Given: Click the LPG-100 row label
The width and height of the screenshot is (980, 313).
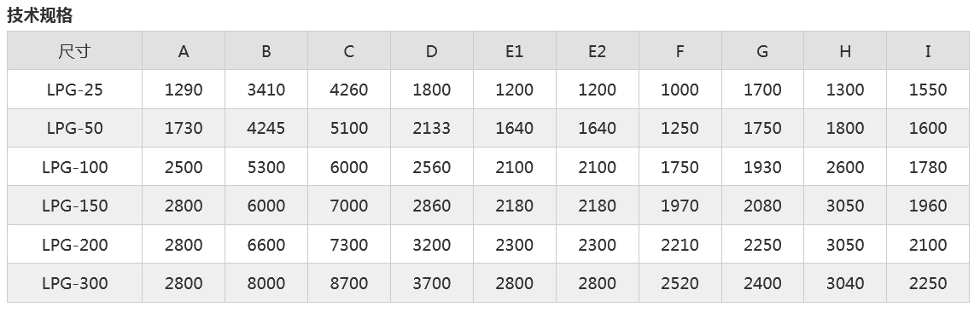Looking at the screenshot, I should (75, 167).
